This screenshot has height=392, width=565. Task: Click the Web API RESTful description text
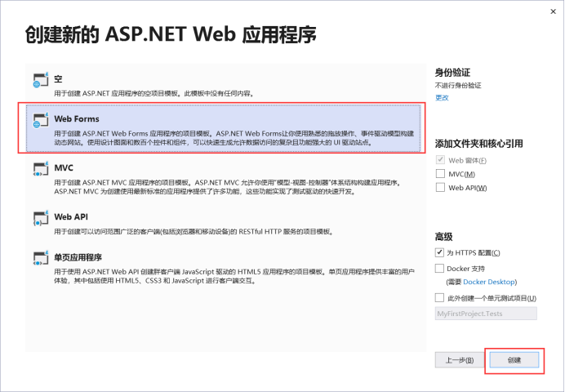[194, 232]
